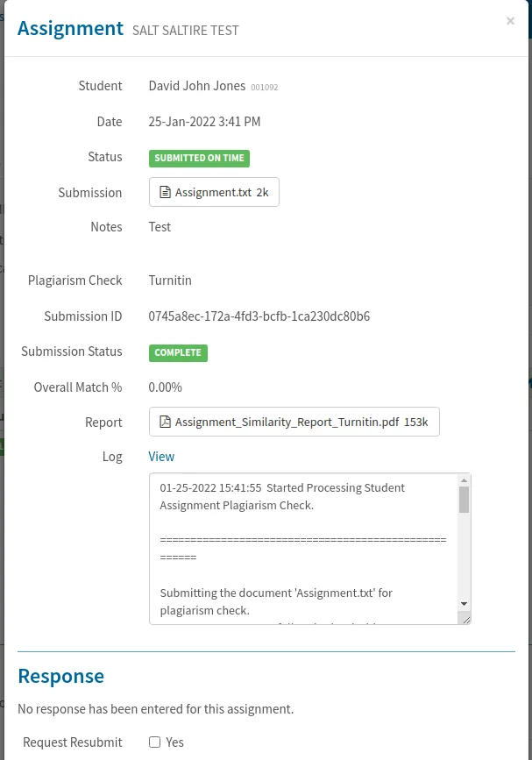This screenshot has width=532, height=760.
Task: Click the Plagiarism Check label
Action: click(75, 281)
